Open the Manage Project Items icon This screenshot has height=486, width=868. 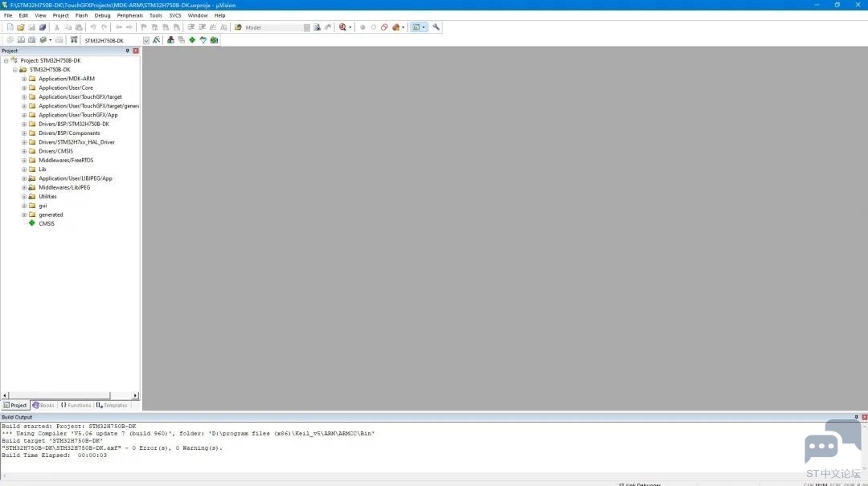[170, 40]
